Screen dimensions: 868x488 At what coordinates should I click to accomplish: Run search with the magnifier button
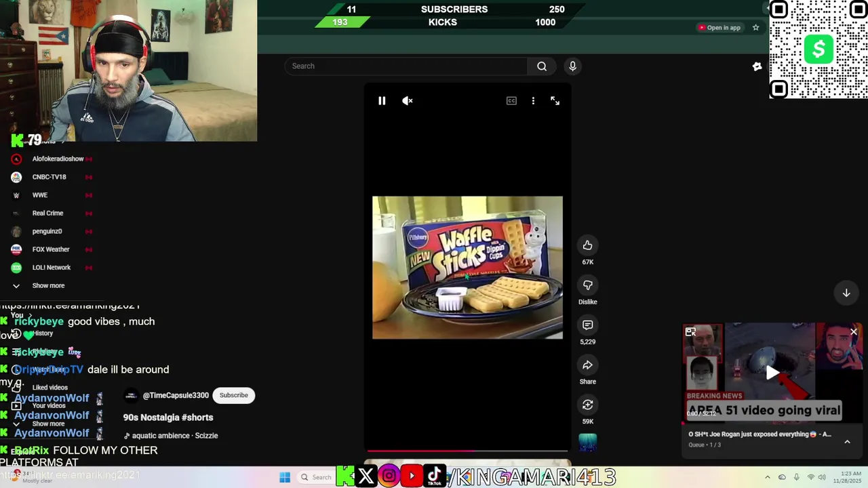coord(542,66)
